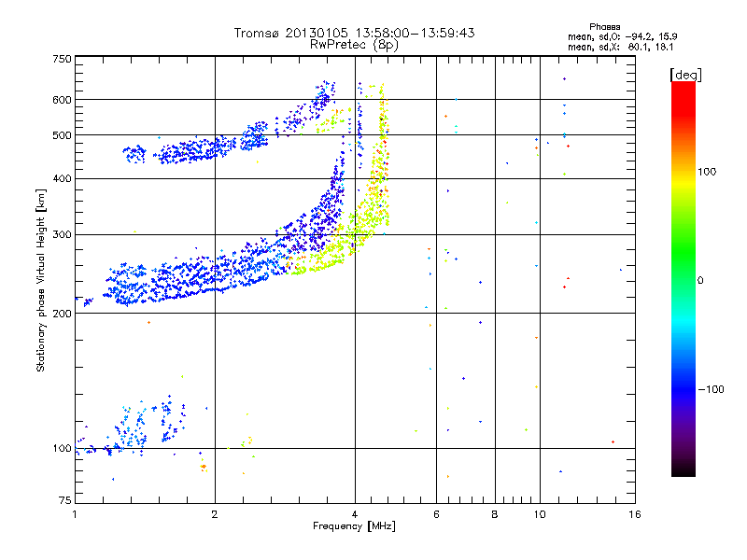
Task: Click the phase color bar
Action: (x=684, y=278)
